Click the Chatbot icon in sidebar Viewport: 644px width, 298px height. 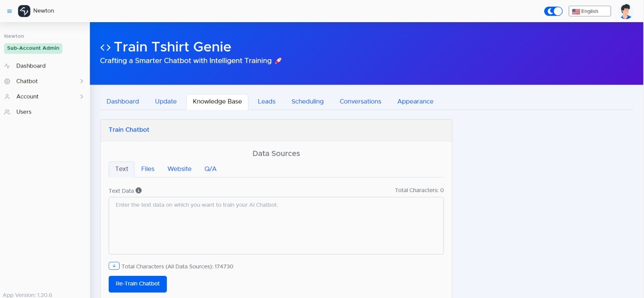[x=7, y=81]
